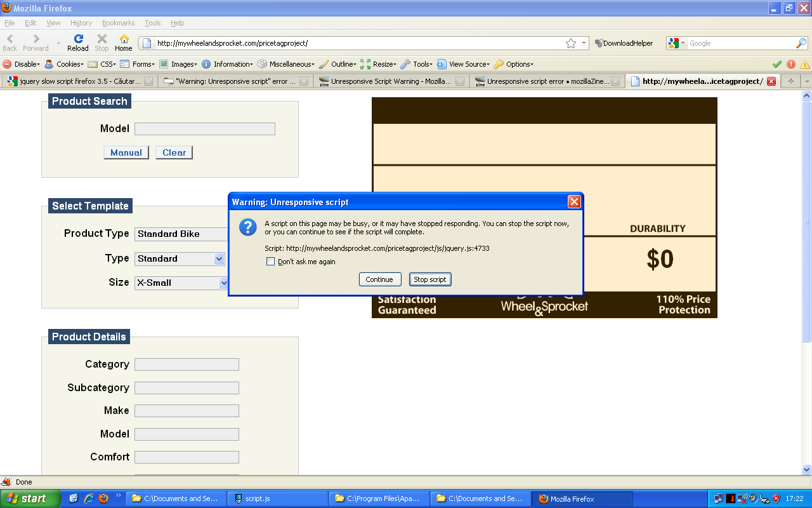Image resolution: width=812 pixels, height=508 pixels.
Task: Click the Model search input field
Action: click(204, 129)
